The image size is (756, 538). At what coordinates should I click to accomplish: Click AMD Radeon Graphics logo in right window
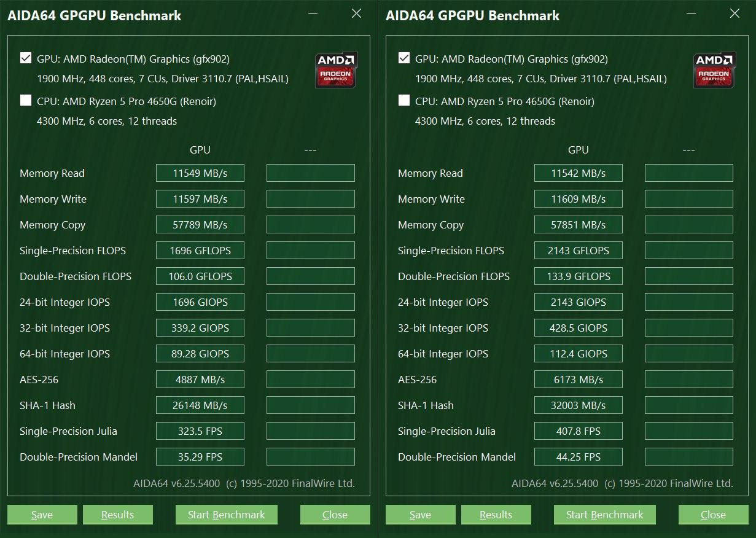[715, 69]
